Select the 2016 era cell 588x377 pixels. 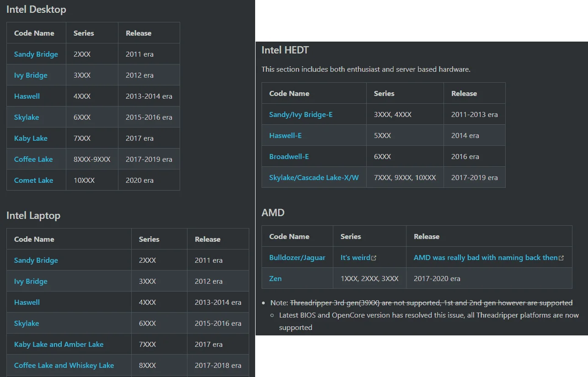475,156
